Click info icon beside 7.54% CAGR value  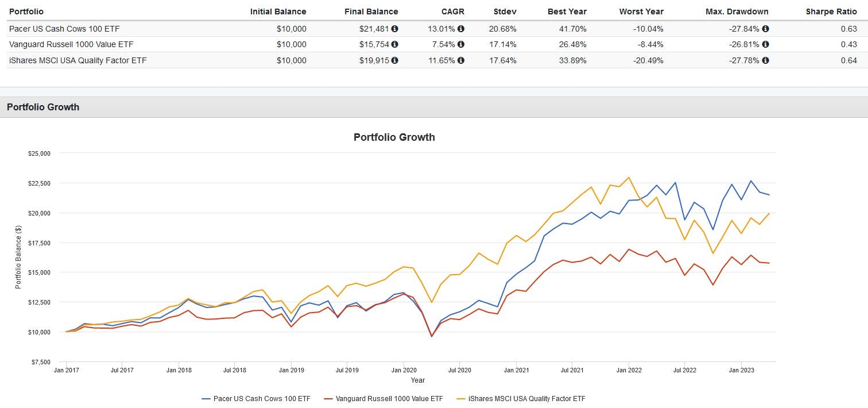click(x=461, y=44)
